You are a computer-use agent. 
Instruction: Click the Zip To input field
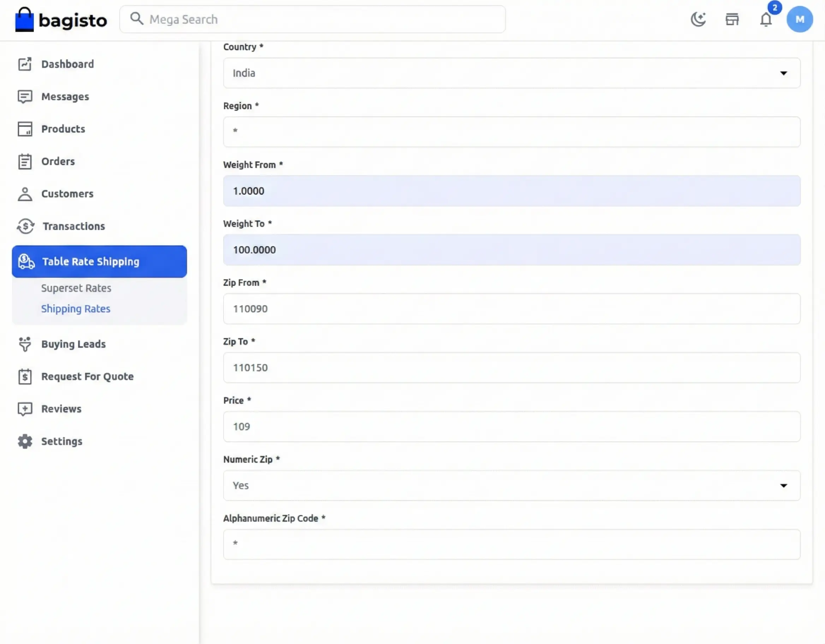[x=511, y=368]
